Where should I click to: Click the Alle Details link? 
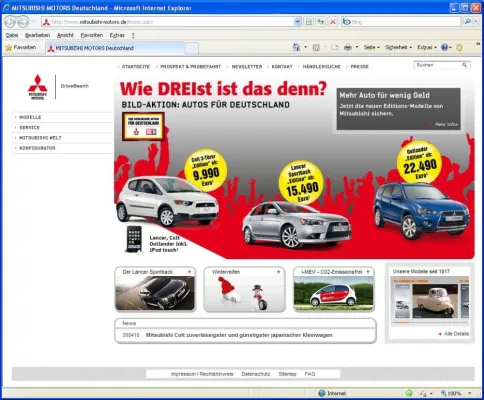tap(456, 334)
